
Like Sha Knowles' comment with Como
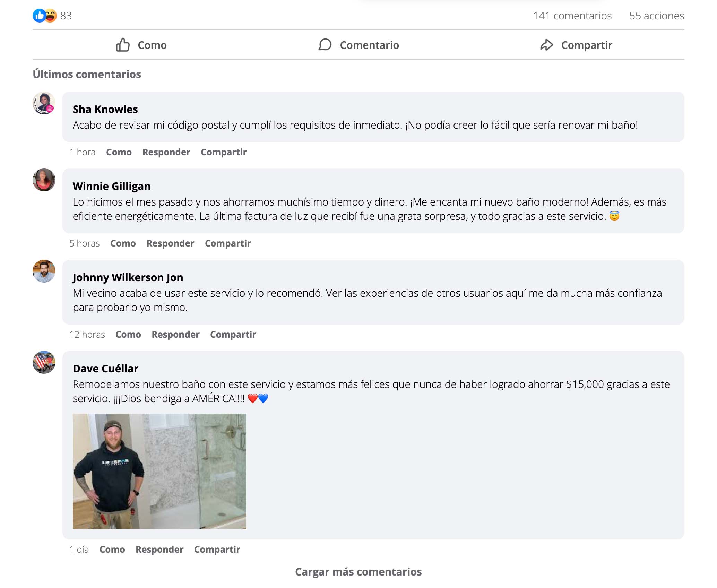(x=119, y=152)
